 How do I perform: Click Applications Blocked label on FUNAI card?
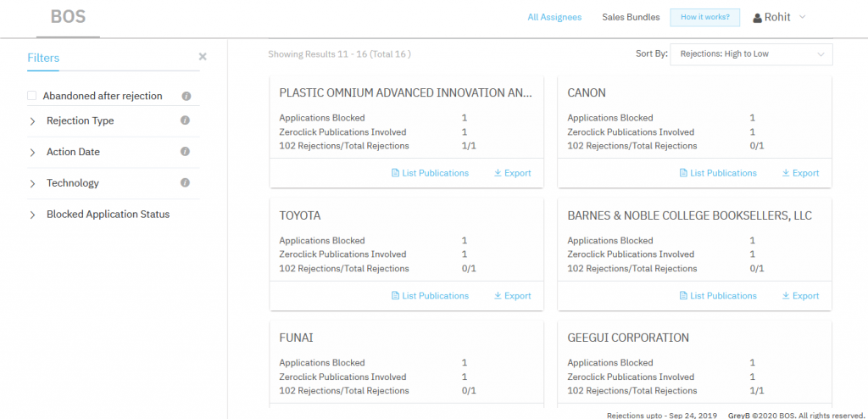point(322,362)
